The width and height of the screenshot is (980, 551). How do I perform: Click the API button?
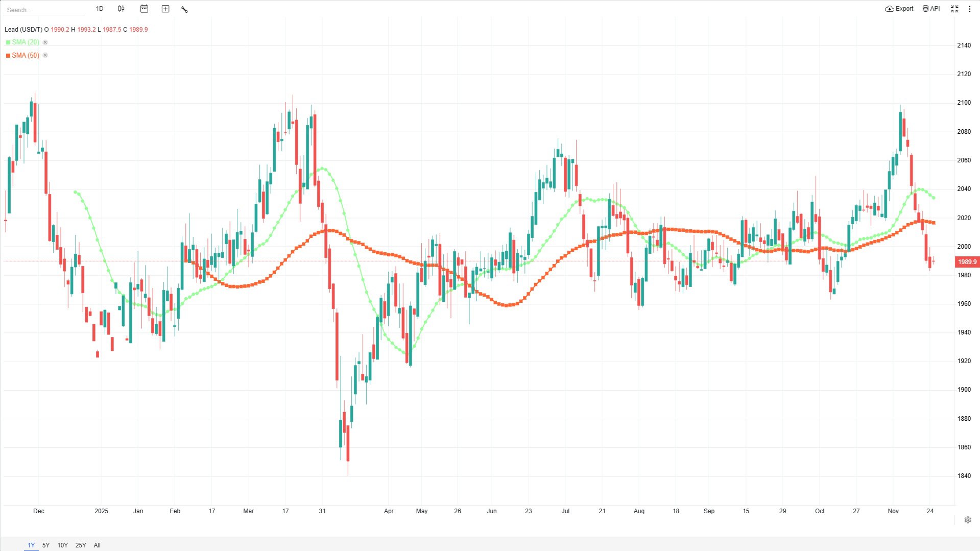(x=931, y=9)
